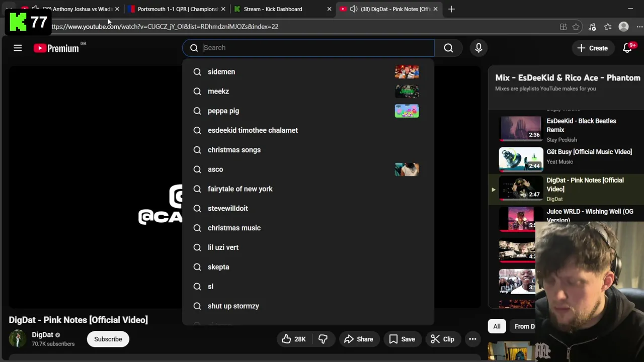Open DigDat channel name link

42,335
